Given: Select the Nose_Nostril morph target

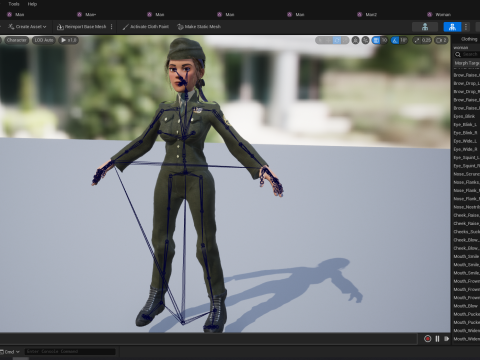Looking at the screenshot, I should pos(466,207).
